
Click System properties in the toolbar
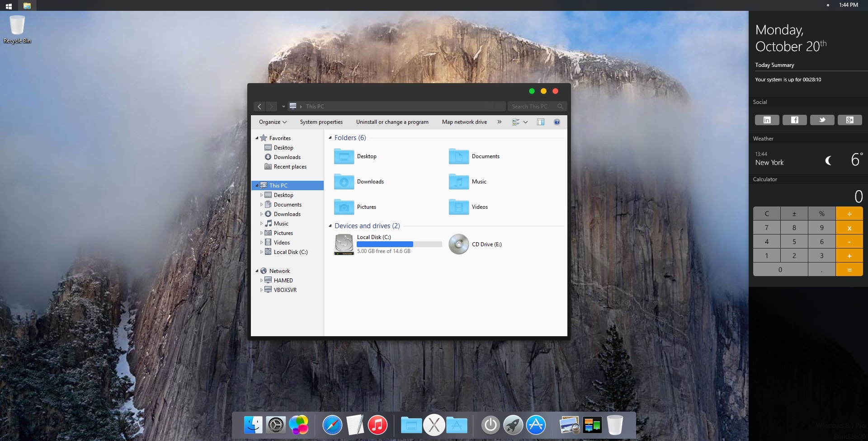[x=321, y=122]
